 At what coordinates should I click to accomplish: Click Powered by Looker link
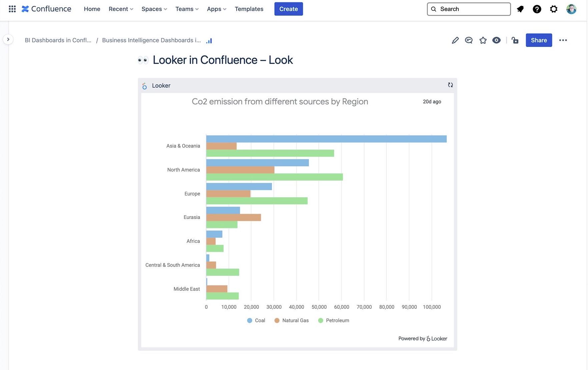[x=423, y=338]
